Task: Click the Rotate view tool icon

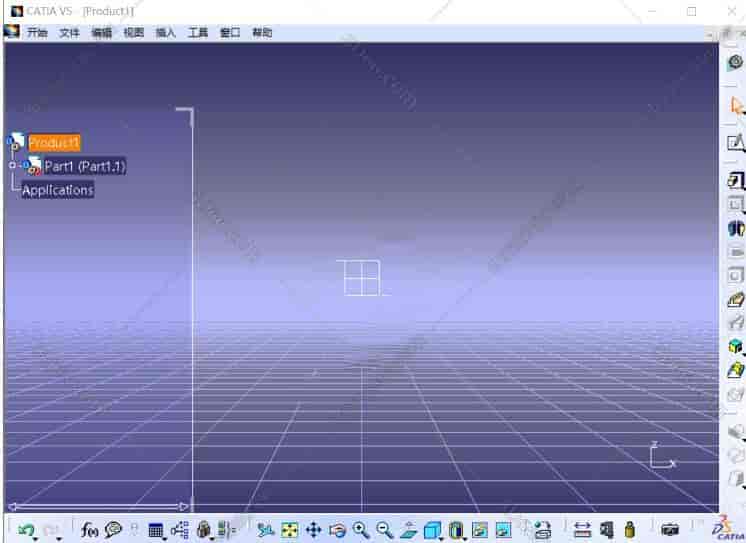Action: pos(337,530)
